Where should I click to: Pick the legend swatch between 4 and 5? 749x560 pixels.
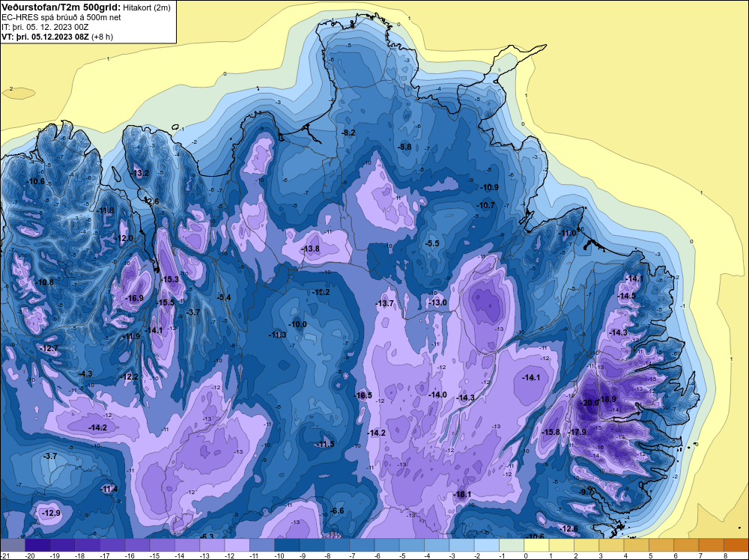tap(636, 545)
